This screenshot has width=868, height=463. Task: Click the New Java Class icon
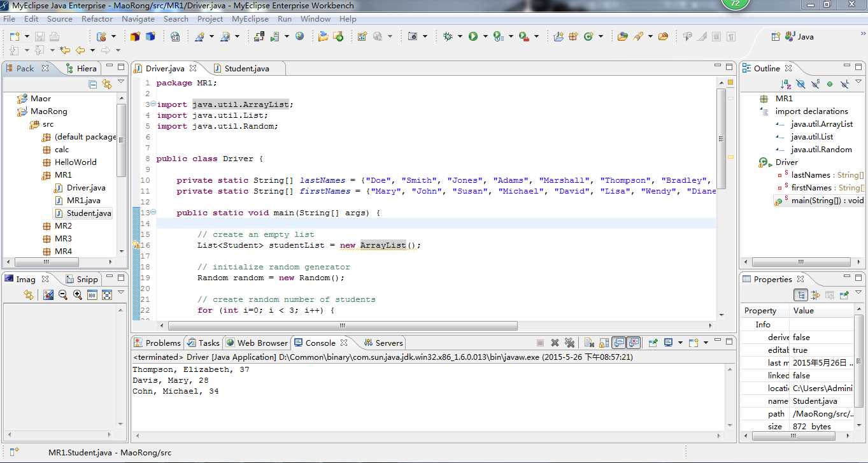(588, 36)
